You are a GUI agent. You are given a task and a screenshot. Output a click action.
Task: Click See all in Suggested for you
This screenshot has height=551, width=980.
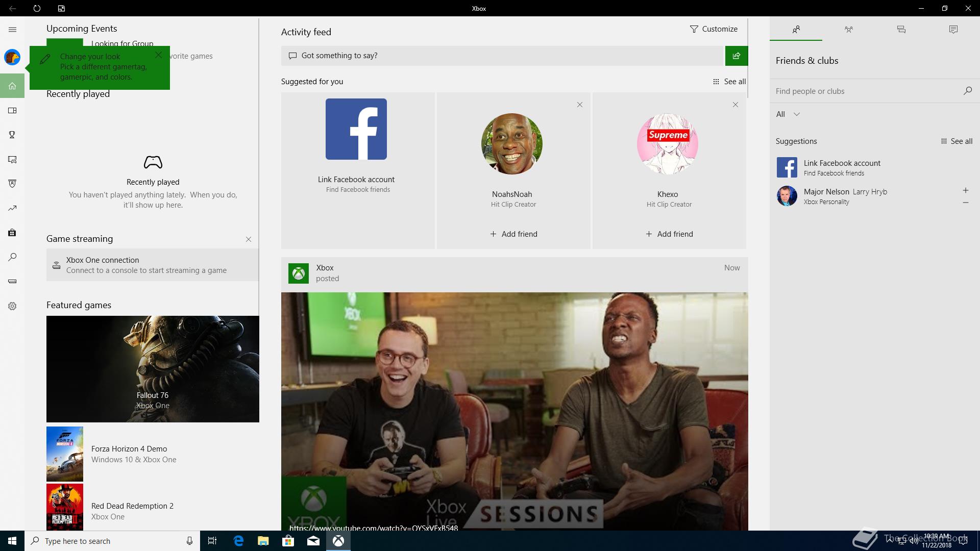coord(729,82)
